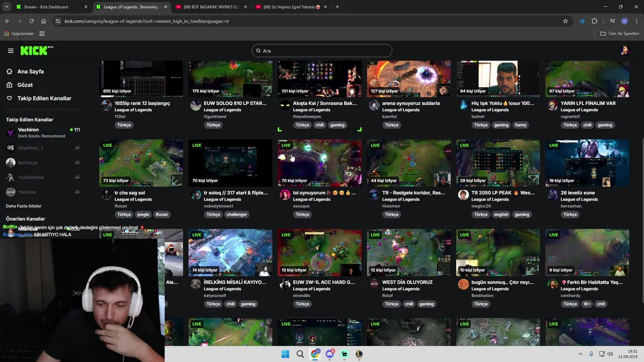
Task: Expand Daha Fazla Göster list
Action: (24, 206)
